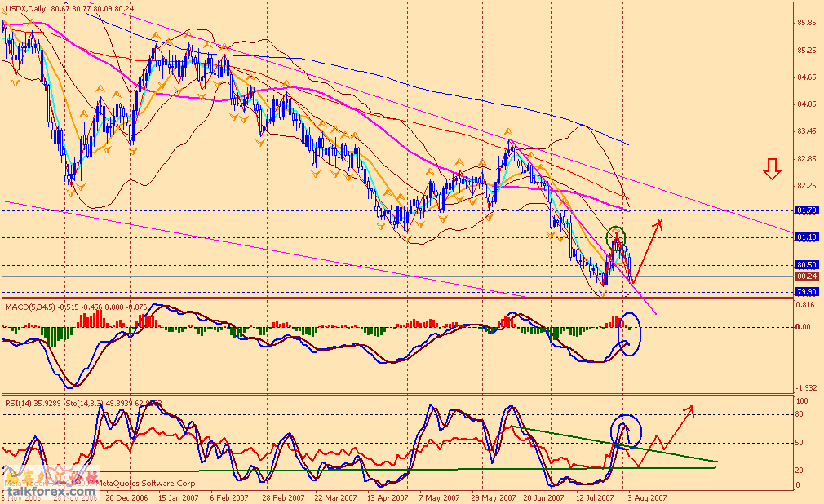Click the 85.85 price axis value
824x504 pixels.
pyautogui.click(x=807, y=23)
